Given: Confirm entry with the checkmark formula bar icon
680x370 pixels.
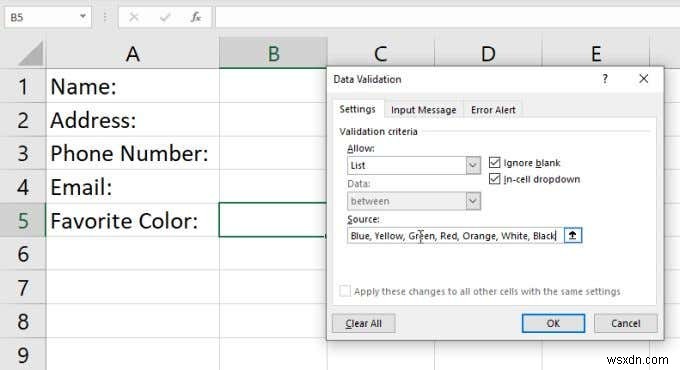Looking at the screenshot, I should [x=164, y=17].
